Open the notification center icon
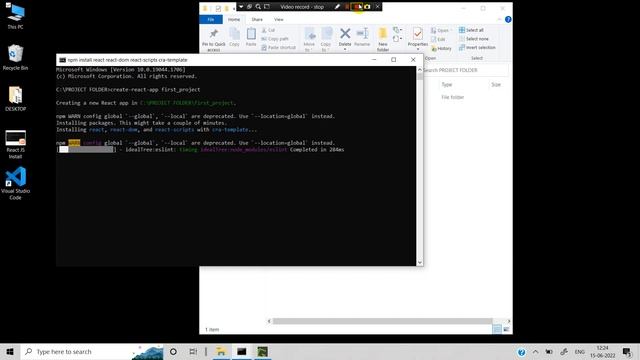 [x=627, y=352]
